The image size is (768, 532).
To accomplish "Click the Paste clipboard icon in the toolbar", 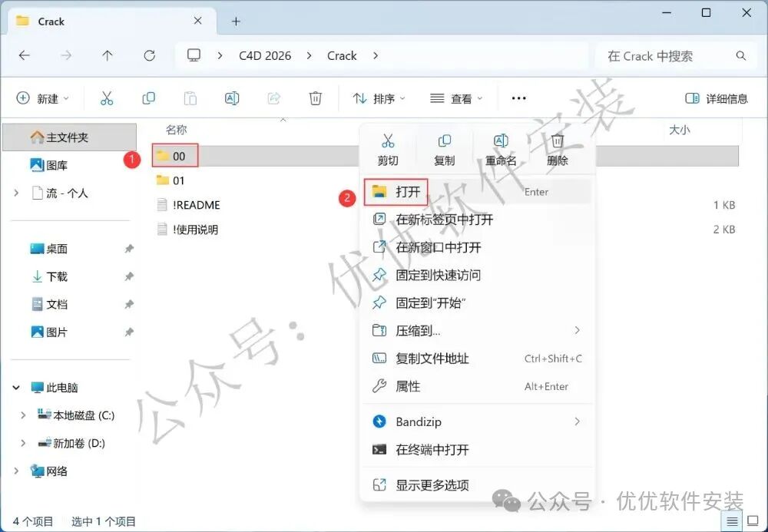I will (x=190, y=98).
